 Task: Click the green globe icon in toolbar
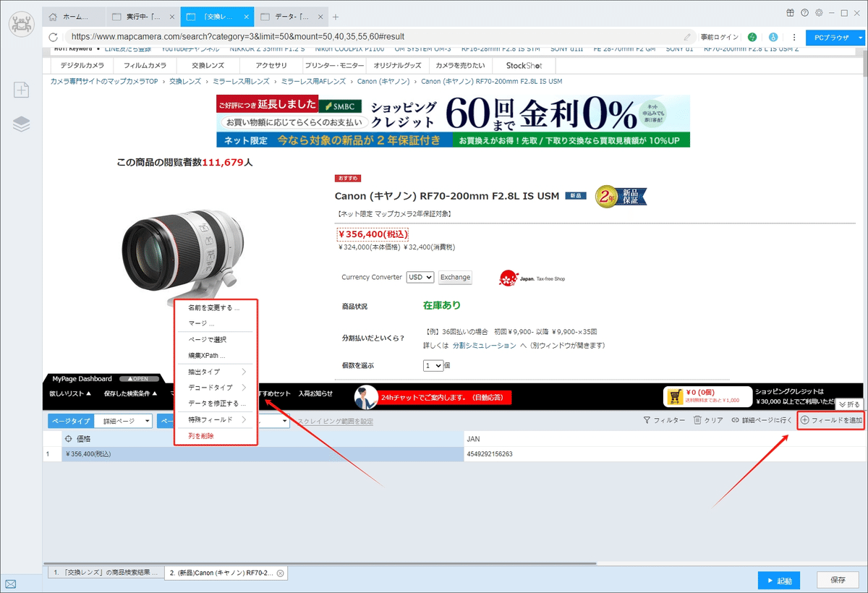click(752, 37)
